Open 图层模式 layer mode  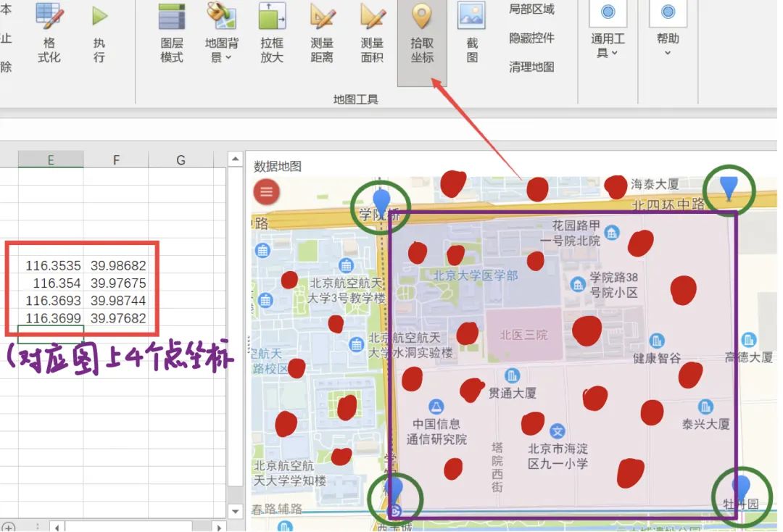point(171,33)
